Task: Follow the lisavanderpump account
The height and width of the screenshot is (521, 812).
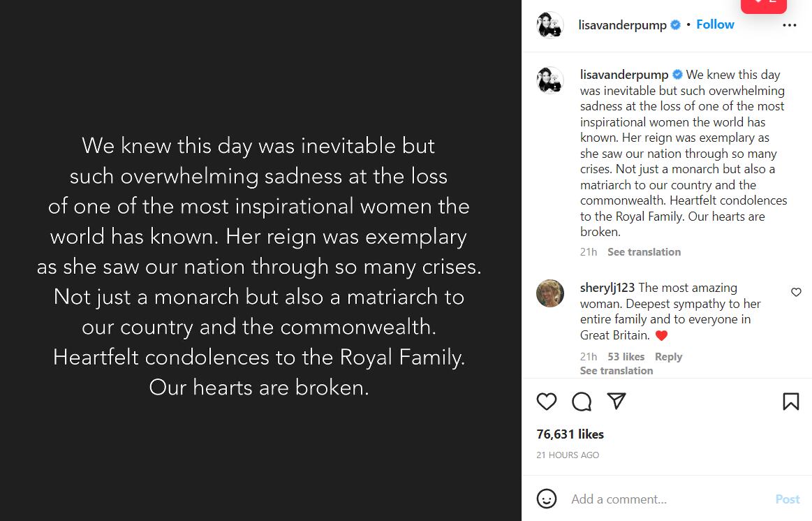Action: pyautogui.click(x=715, y=24)
